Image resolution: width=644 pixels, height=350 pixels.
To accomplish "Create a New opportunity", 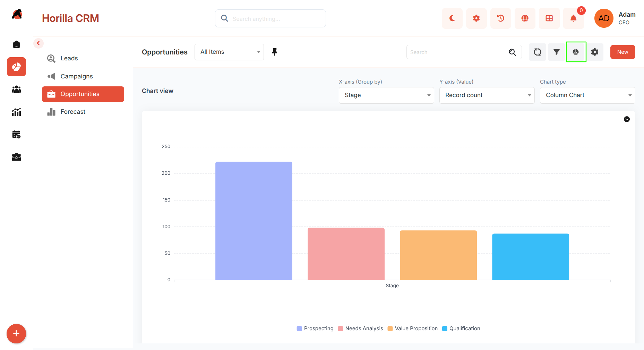I will 623,52.
